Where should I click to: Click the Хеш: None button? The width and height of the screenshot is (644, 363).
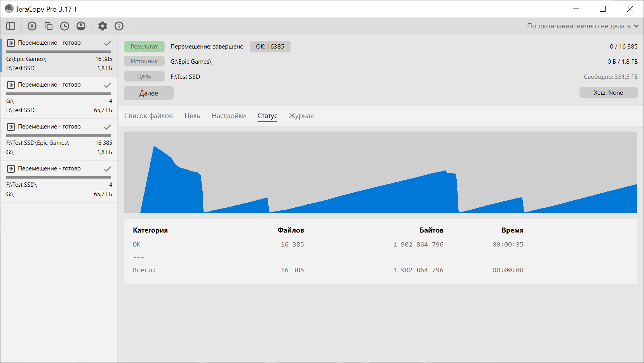608,93
